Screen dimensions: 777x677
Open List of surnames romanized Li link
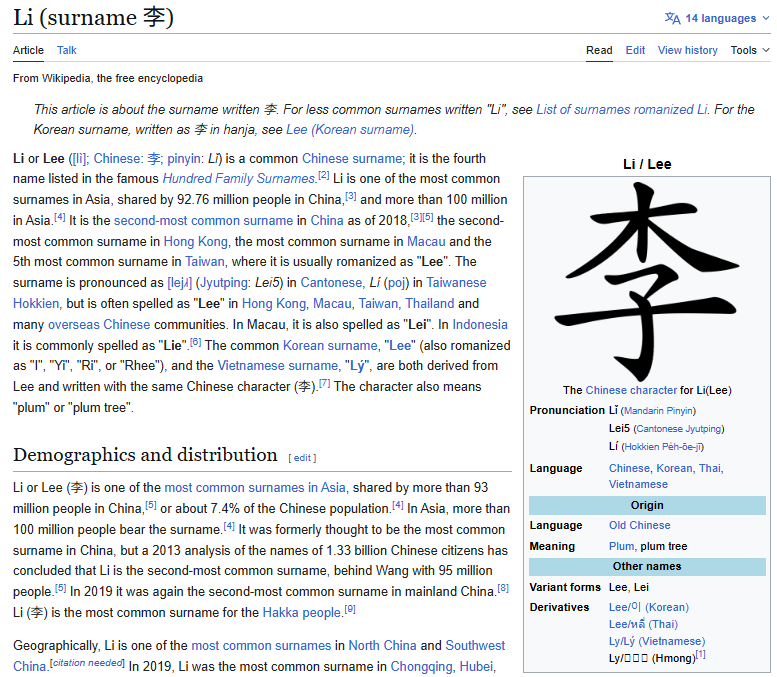[622, 109]
